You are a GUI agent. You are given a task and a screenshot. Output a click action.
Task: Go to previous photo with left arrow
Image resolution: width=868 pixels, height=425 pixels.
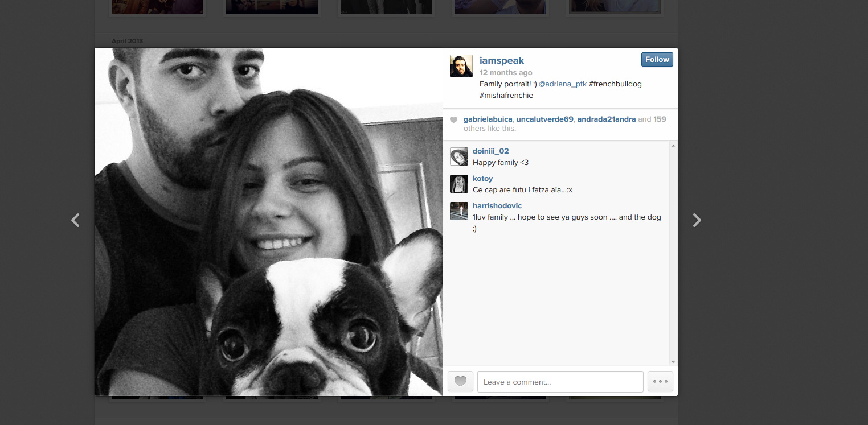(x=75, y=220)
